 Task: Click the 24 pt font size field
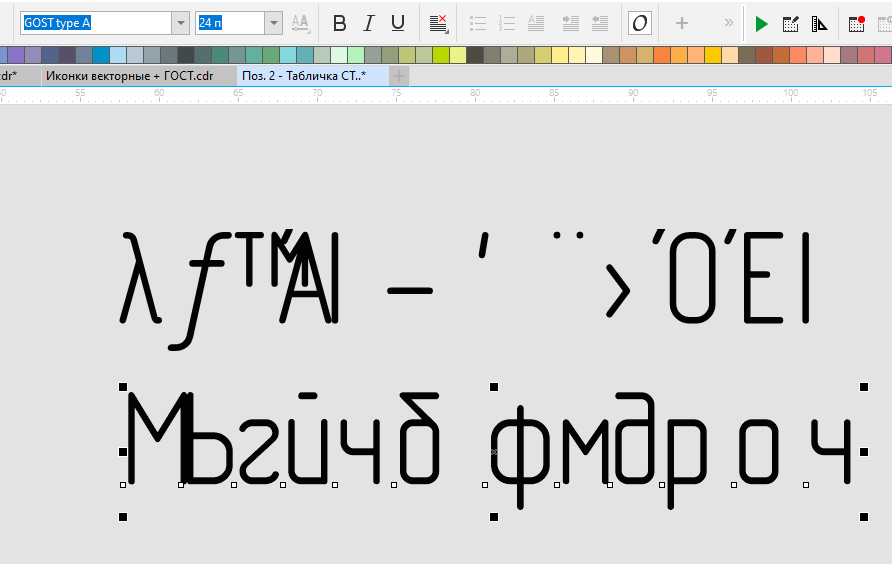pos(230,23)
